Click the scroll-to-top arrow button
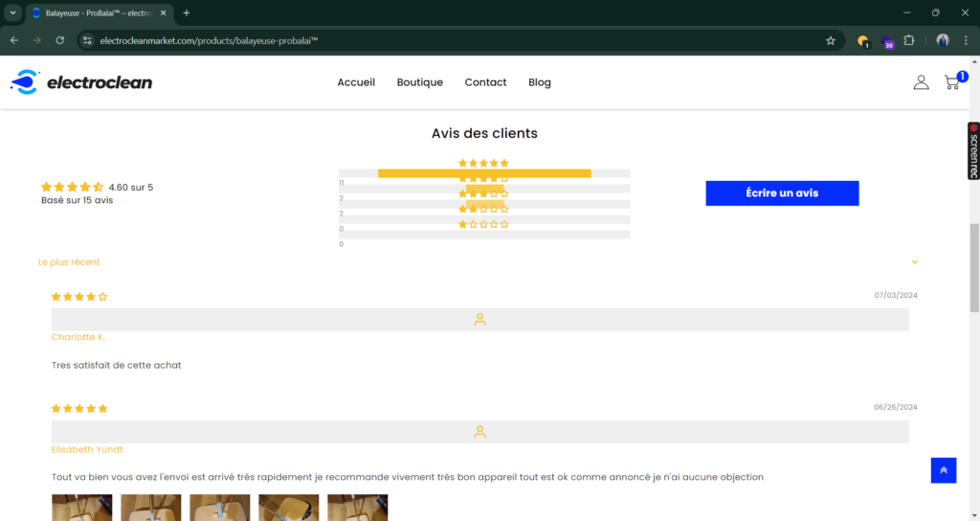Viewport: 980px width, 521px height. 943,470
